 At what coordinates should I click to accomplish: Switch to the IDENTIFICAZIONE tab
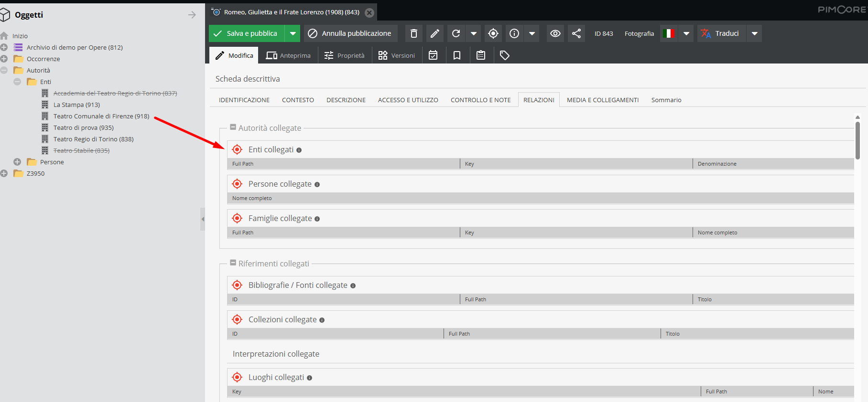coord(244,100)
